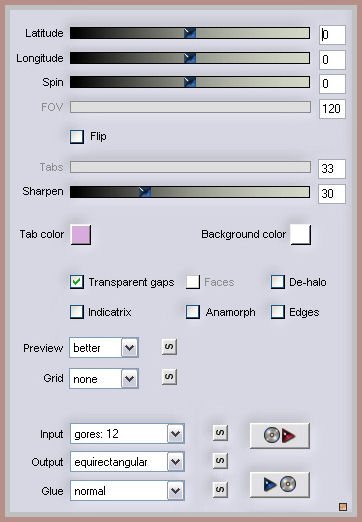The height and width of the screenshot is (522, 362).
Task: Click the small orange corner square
Action: tap(343, 507)
